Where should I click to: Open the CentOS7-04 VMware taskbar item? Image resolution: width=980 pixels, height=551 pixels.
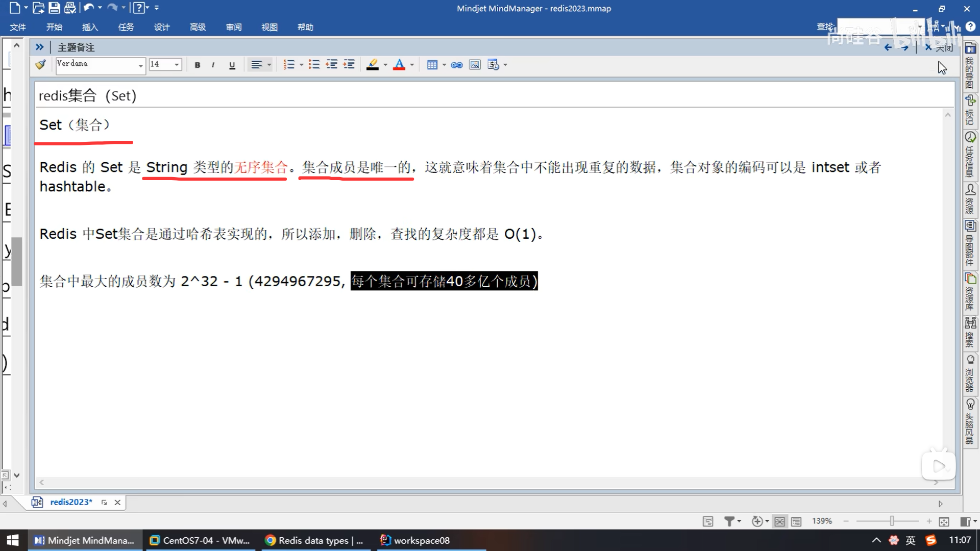[200, 540]
